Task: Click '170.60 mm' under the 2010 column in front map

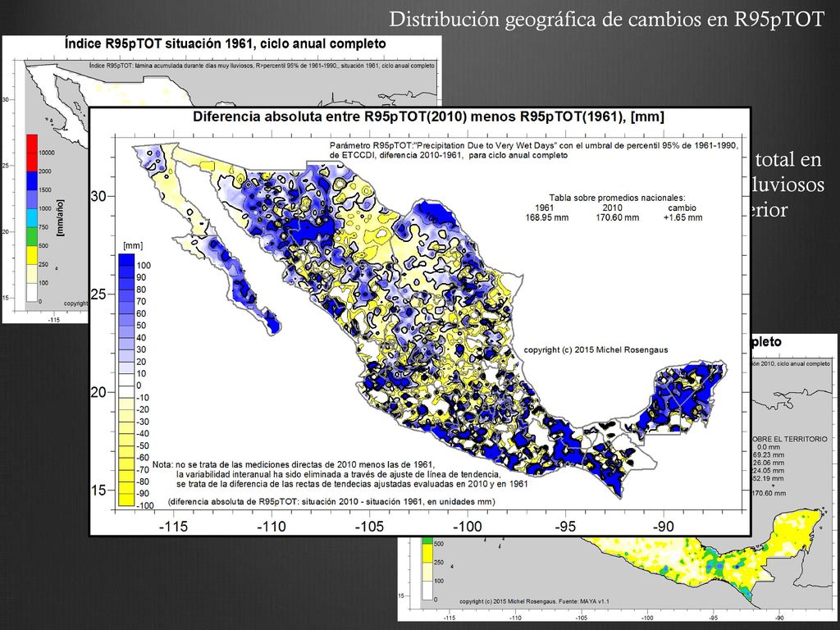Action: [x=617, y=217]
